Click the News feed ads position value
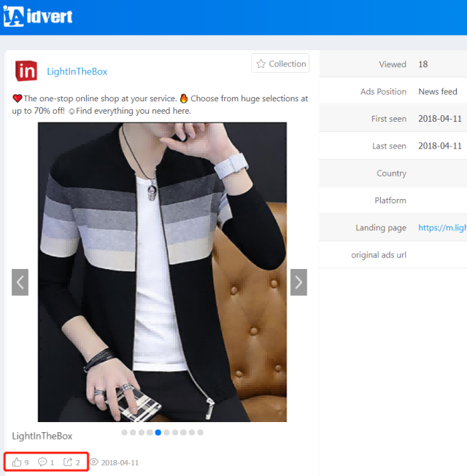This screenshot has height=476, width=467. 438,92
